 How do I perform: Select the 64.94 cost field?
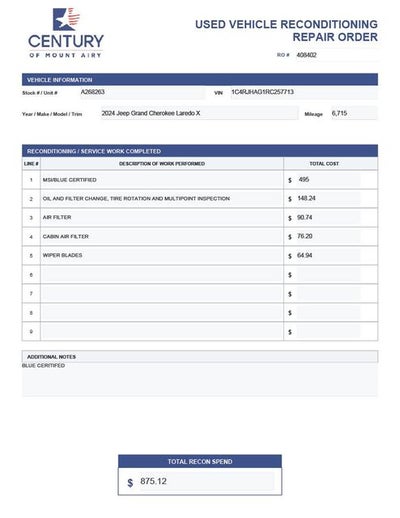pos(328,256)
